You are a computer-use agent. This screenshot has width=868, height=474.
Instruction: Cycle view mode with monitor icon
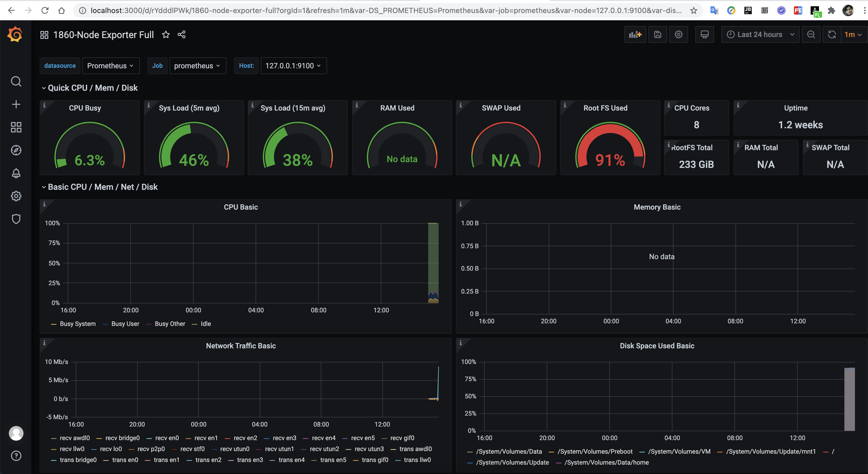pos(704,35)
